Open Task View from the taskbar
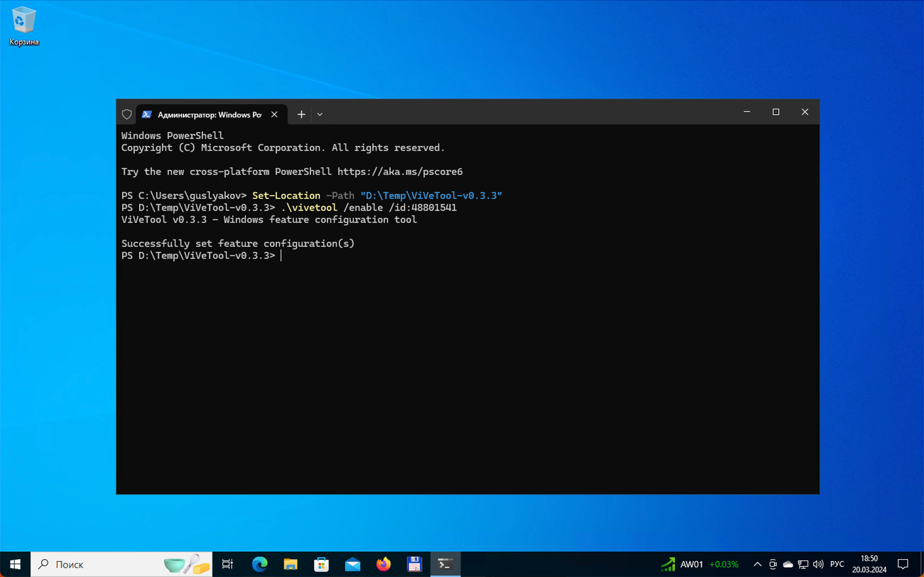Image resolution: width=924 pixels, height=577 pixels. pyautogui.click(x=227, y=564)
